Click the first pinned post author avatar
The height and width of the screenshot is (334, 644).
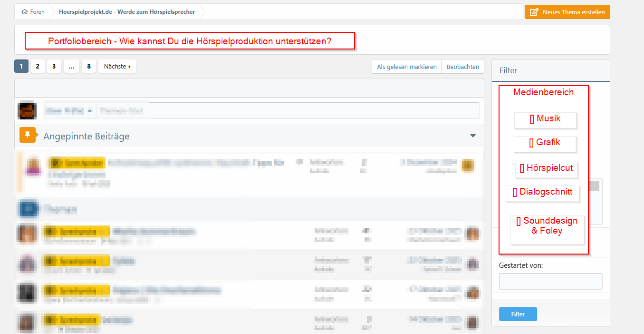33,167
